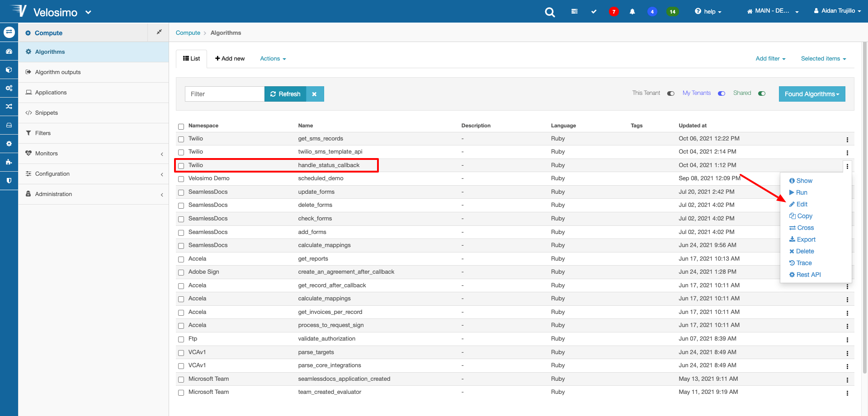Open the dashboard gauge sidebar icon

(9, 51)
